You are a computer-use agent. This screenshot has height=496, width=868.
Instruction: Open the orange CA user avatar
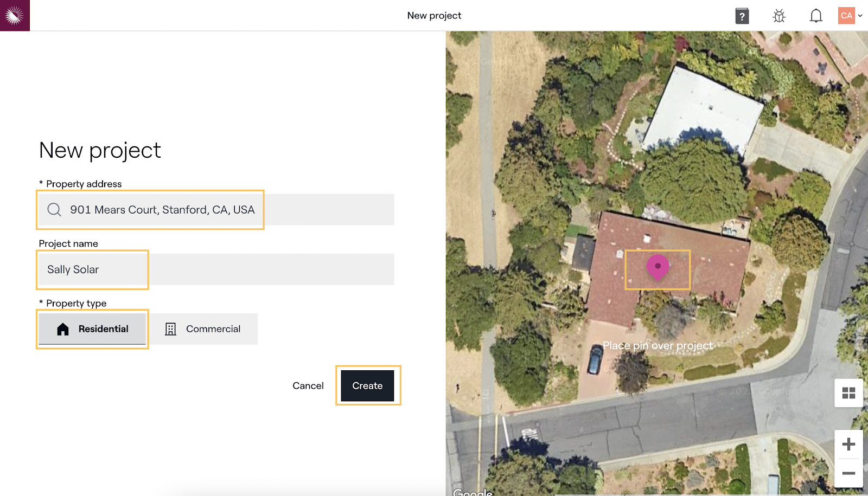coord(846,16)
